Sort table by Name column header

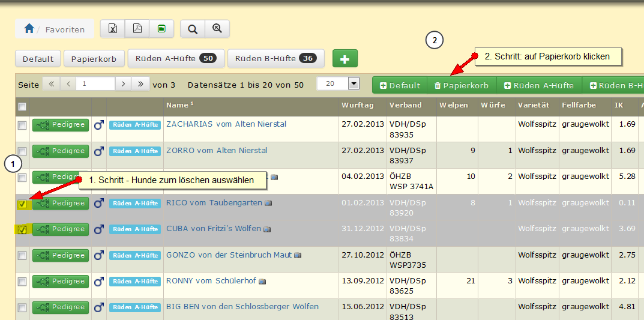point(177,105)
